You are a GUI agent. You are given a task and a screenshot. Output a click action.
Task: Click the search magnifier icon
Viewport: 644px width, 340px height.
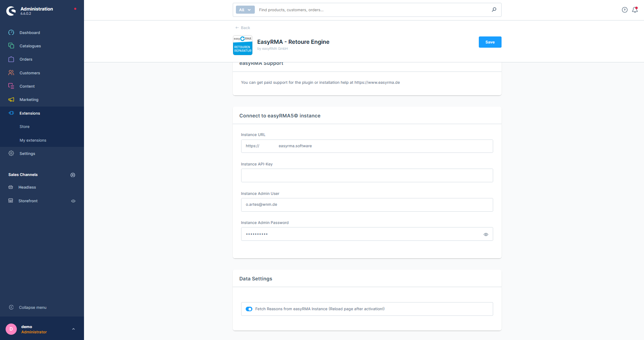pos(494,10)
